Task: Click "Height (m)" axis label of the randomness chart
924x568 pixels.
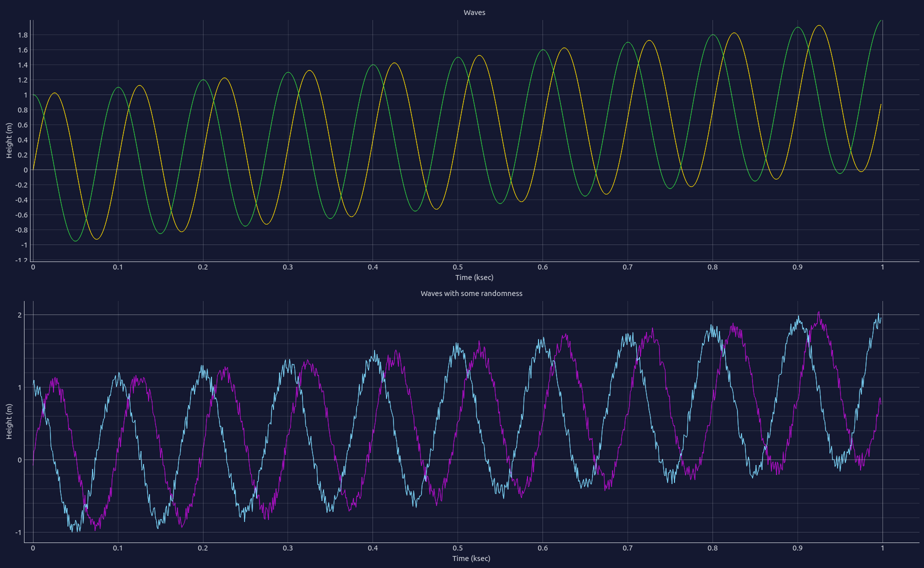Action: tap(9, 421)
